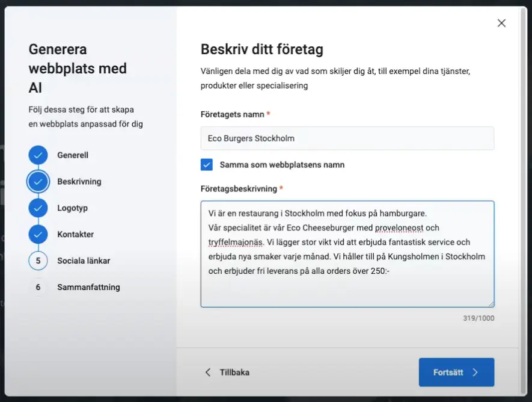
Task: Open step 5 circle for Sociala länkar
Action: 38,261
